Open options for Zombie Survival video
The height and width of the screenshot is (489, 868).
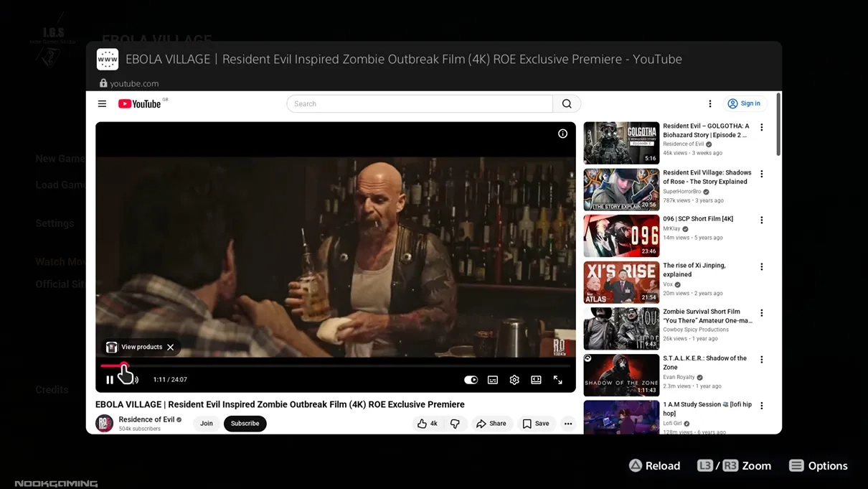[762, 313]
